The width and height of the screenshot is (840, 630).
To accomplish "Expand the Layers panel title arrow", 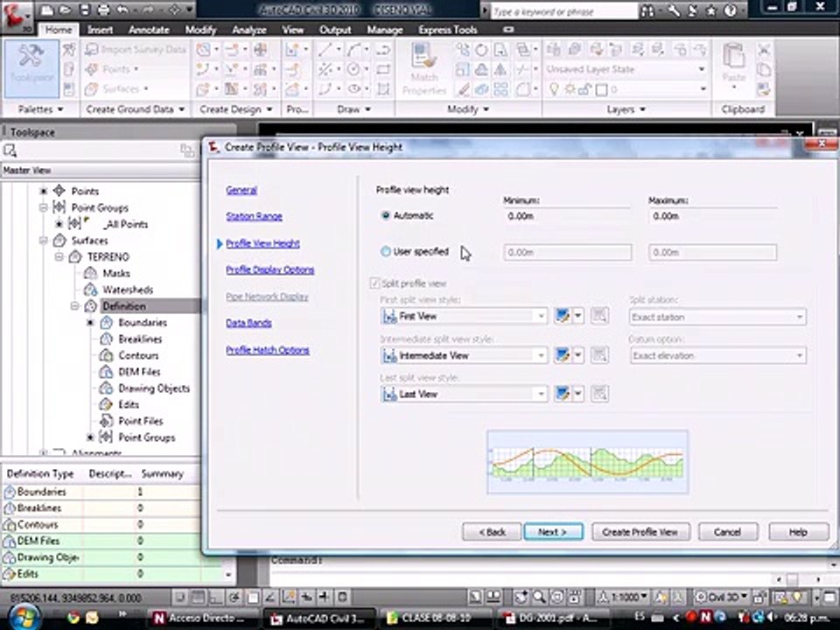I will (x=642, y=109).
